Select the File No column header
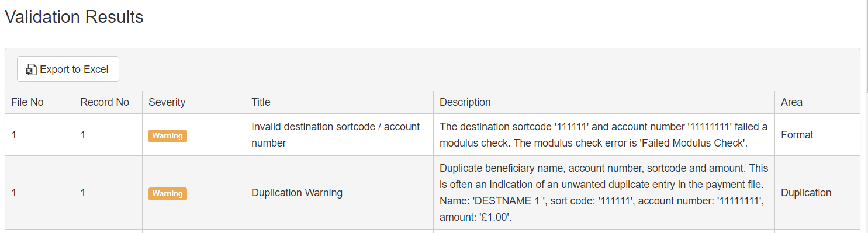868x233 pixels. (x=27, y=102)
